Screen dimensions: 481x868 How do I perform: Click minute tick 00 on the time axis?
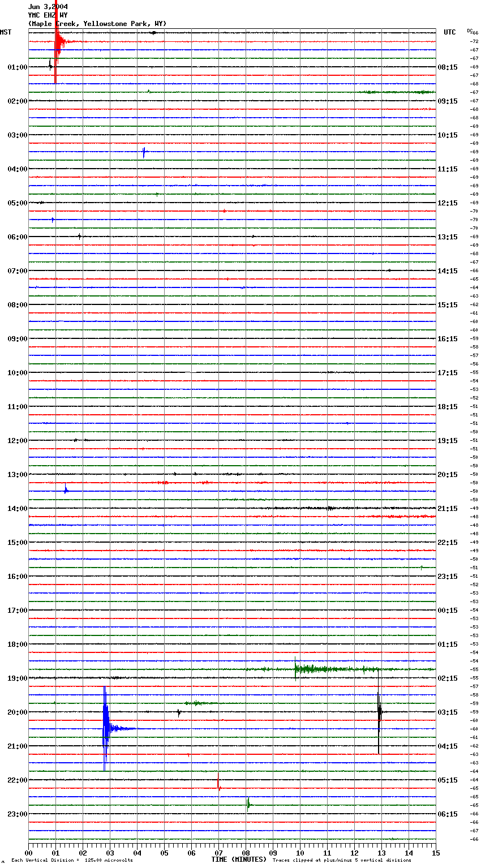click(x=28, y=853)
